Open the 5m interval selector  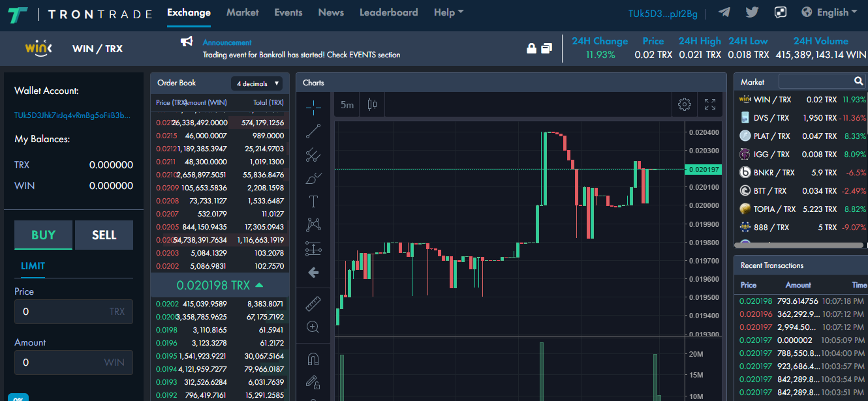click(347, 104)
